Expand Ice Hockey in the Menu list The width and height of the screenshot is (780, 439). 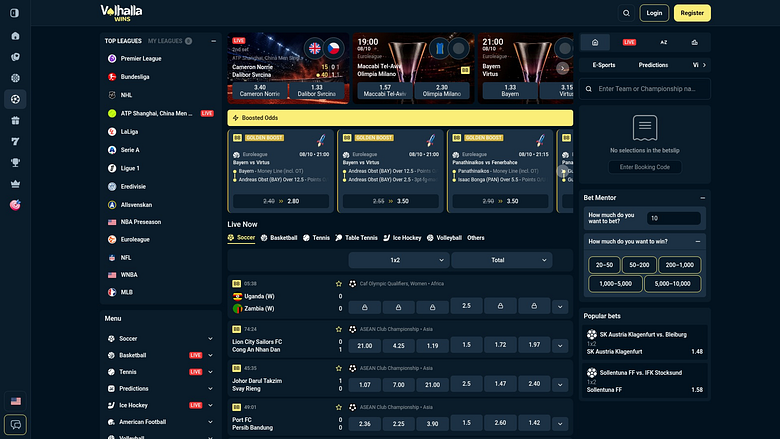pos(210,405)
